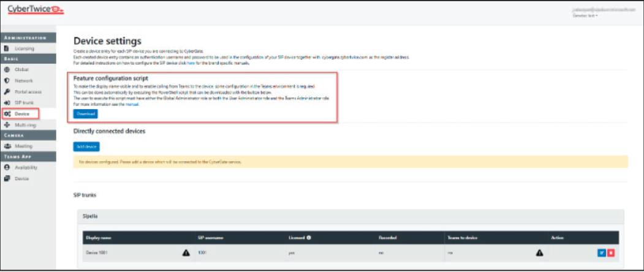The image size is (644, 272).
Task: Click the SIP username column header
Action: pyautogui.click(x=211, y=238)
